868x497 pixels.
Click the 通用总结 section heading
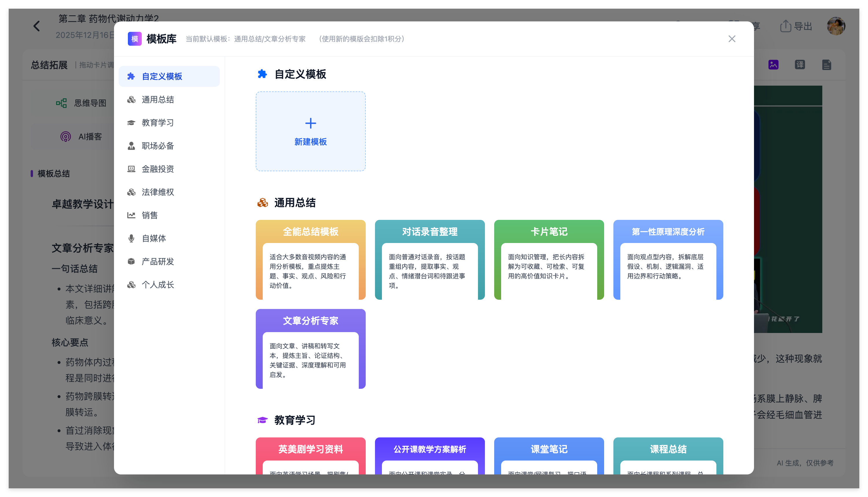pos(295,203)
